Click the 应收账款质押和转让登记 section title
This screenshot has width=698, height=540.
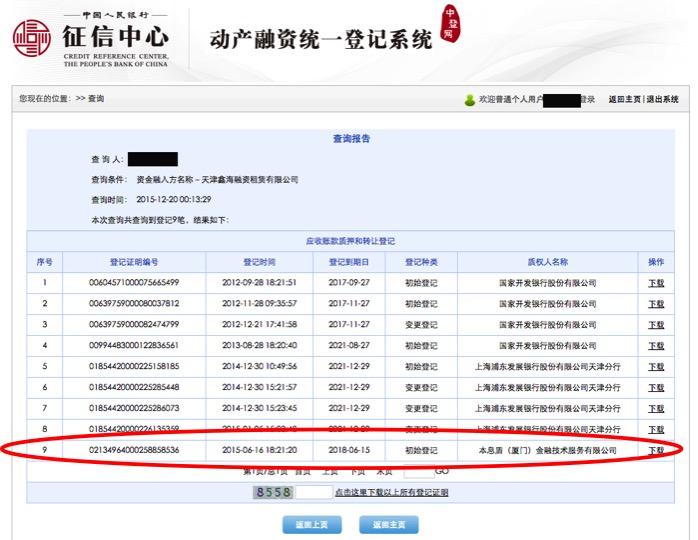350,241
